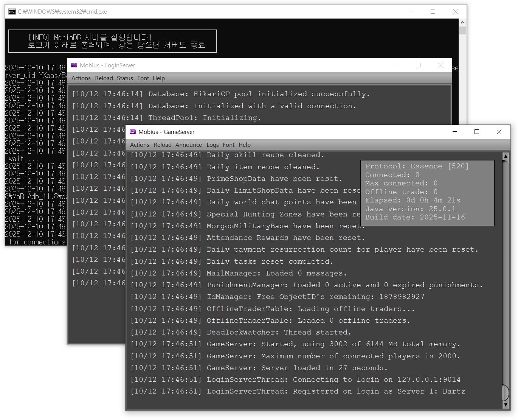Open the Logs menu in GameServer
518x420 pixels.
pyautogui.click(x=212, y=145)
